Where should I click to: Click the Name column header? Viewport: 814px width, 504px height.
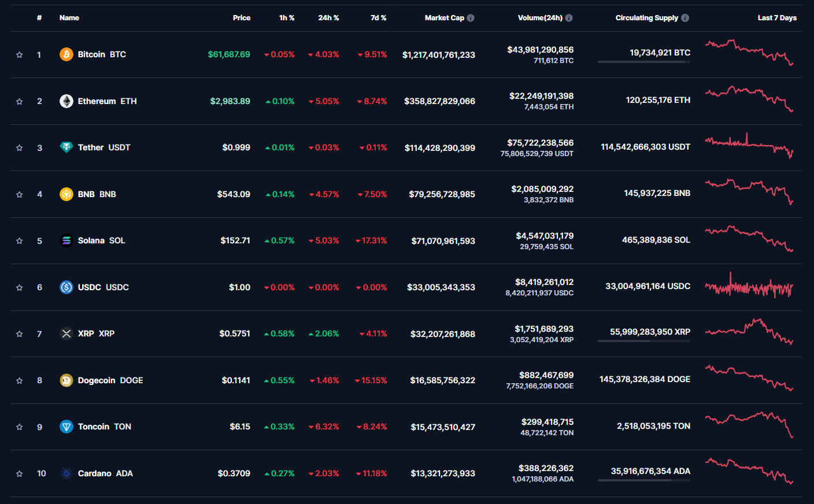(69, 18)
